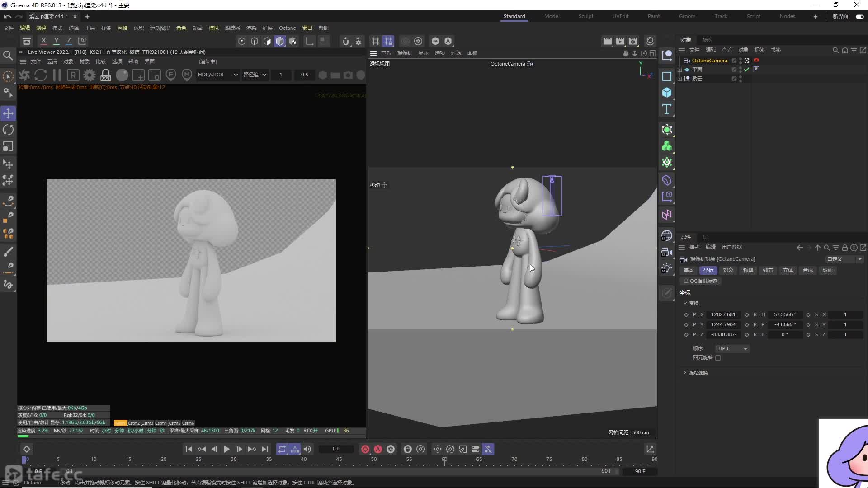Pause the Live Viewer render
Image resolution: width=868 pixels, height=488 pixels.
[x=57, y=75]
